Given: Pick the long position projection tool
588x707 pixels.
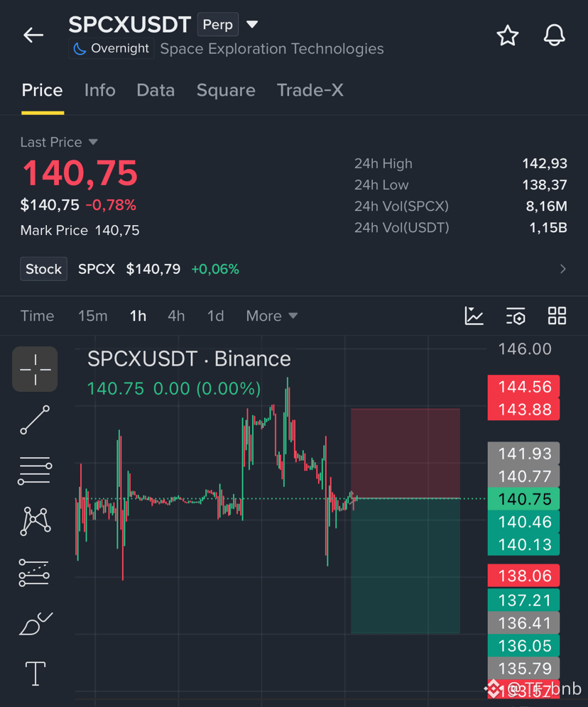Looking at the screenshot, I should coord(34,573).
